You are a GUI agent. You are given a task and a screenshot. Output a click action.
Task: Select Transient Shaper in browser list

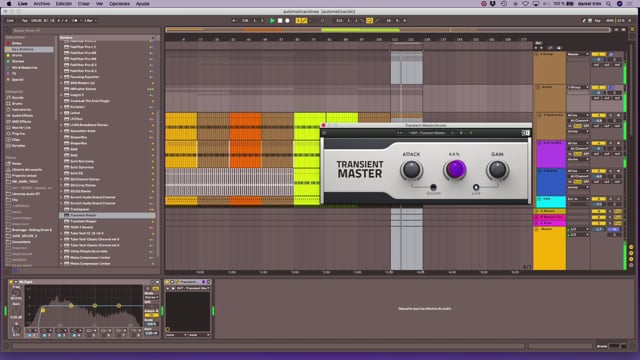83,221
